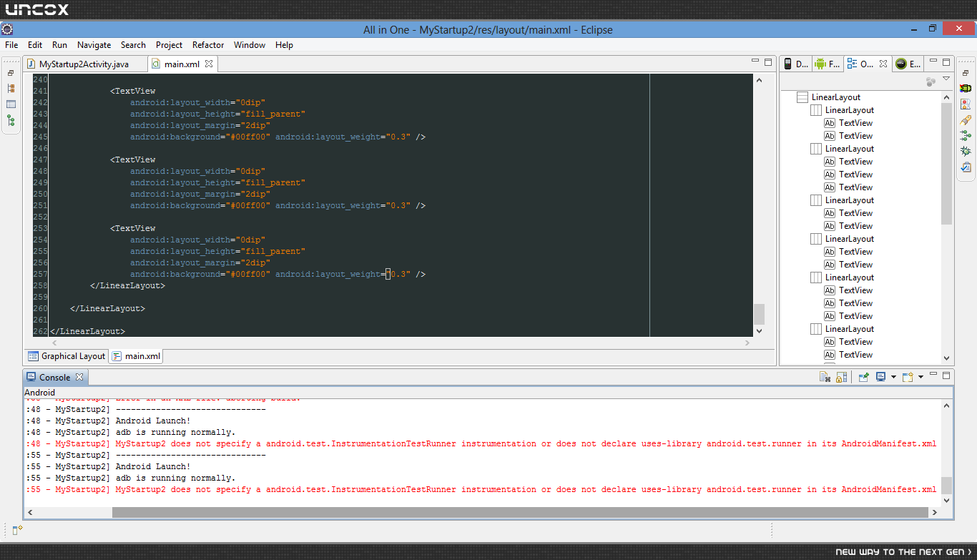
Task: Switch to the Android File Explorer tab (F...)
Action: [x=828, y=64]
